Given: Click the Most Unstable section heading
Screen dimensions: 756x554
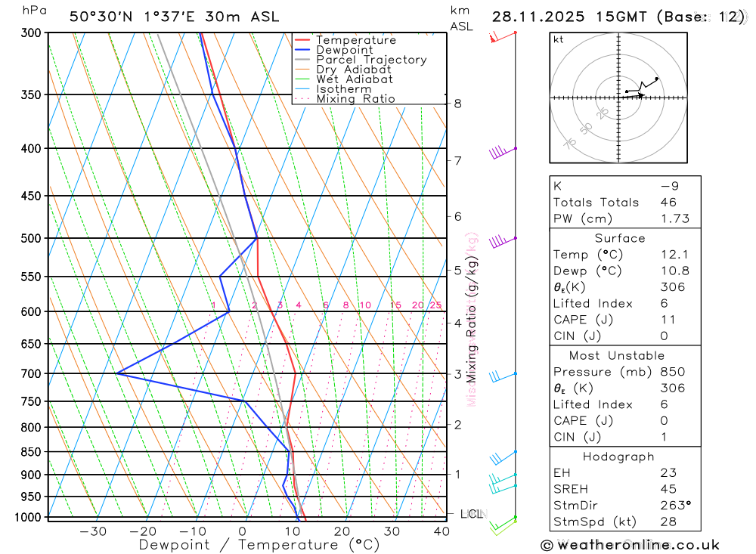Looking at the screenshot, I should tap(617, 356).
